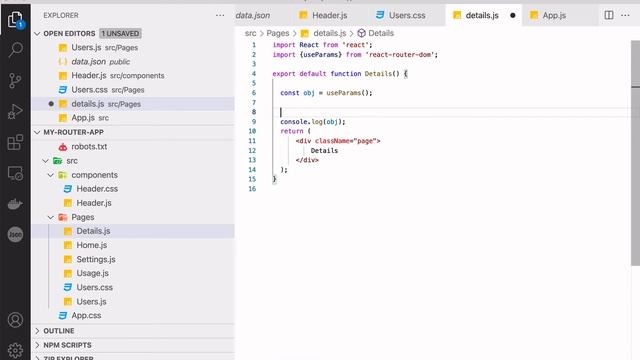Open App.js src in open editors
Viewport: 640px width, 360px height.
(133, 118)
